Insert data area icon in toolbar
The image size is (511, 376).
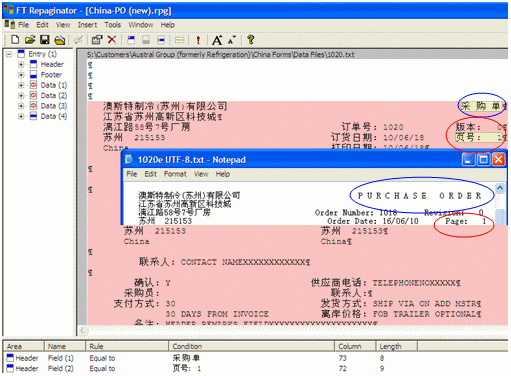[161, 40]
